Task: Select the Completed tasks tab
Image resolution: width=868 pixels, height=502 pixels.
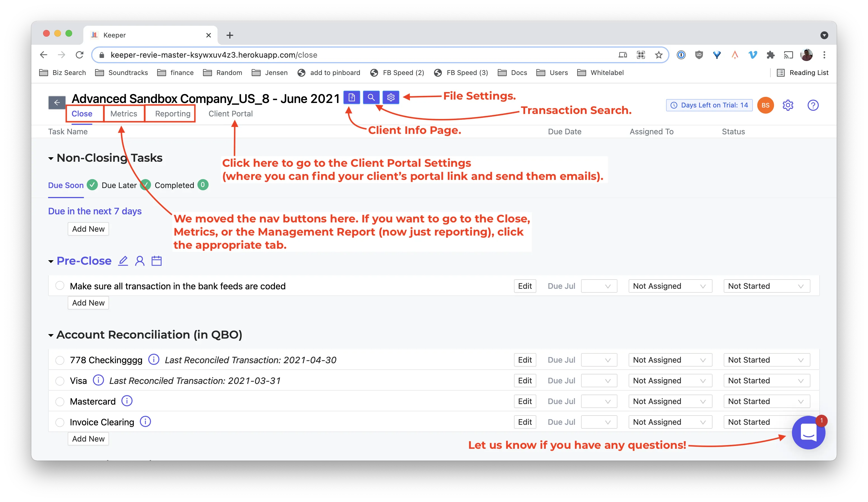Action: tap(174, 185)
